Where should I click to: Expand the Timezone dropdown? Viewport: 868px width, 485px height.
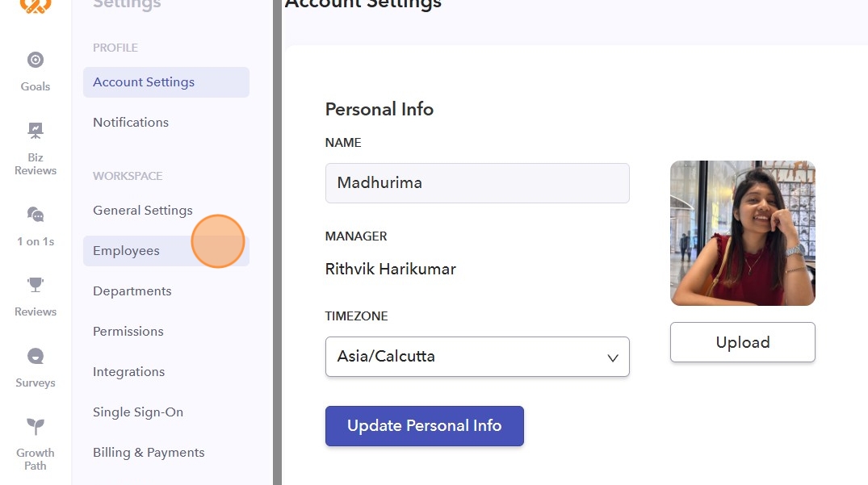tap(477, 357)
